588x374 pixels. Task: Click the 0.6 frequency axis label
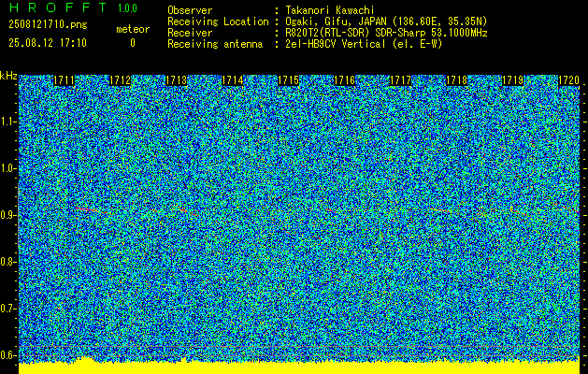pyautogui.click(x=7, y=355)
